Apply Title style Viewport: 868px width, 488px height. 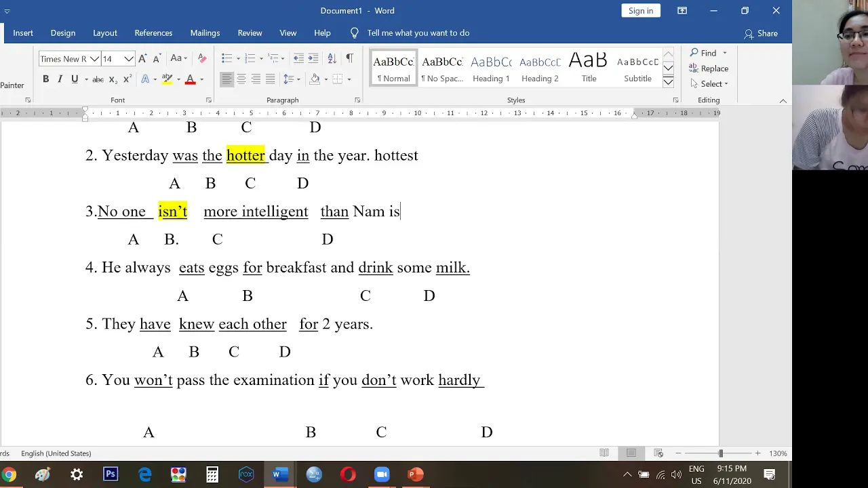(589, 68)
